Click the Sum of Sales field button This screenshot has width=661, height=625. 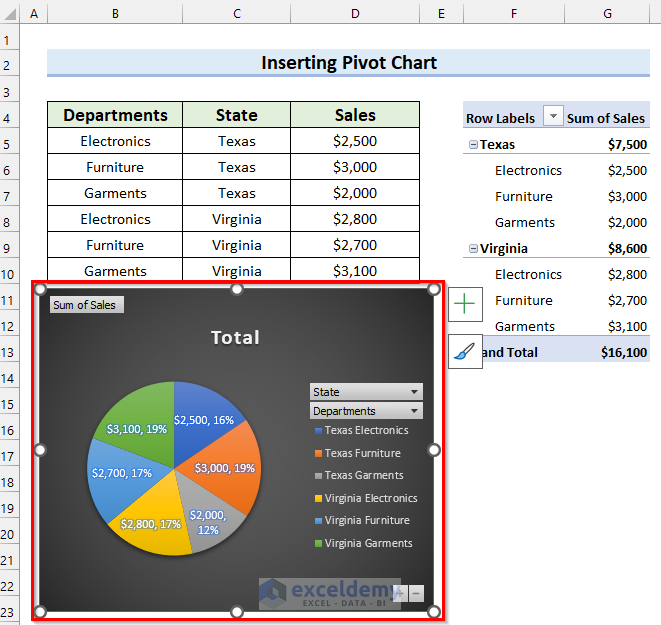point(86,305)
